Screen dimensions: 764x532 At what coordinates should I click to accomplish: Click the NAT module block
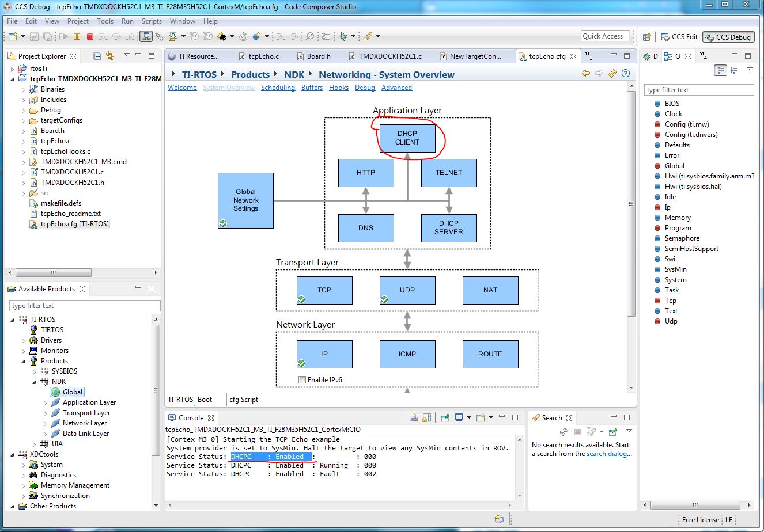[x=490, y=290]
